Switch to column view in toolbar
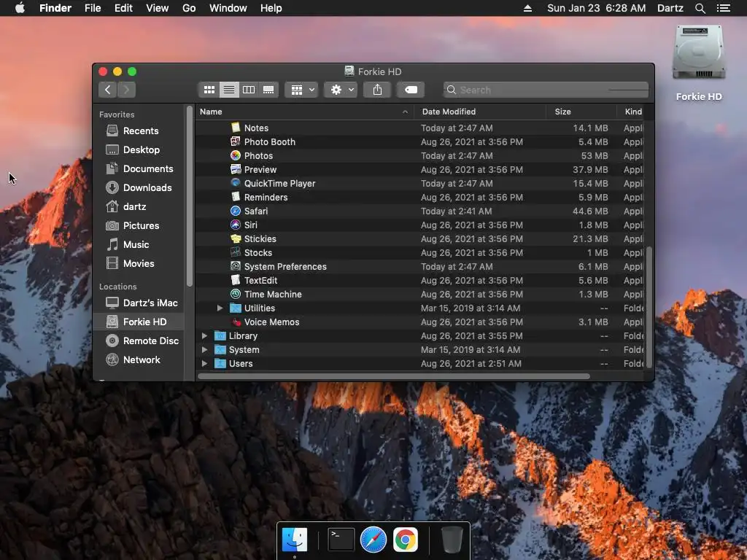The image size is (747, 560). click(x=249, y=90)
